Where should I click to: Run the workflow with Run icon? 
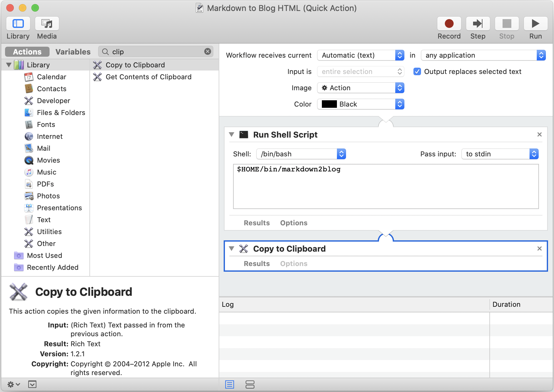point(535,24)
